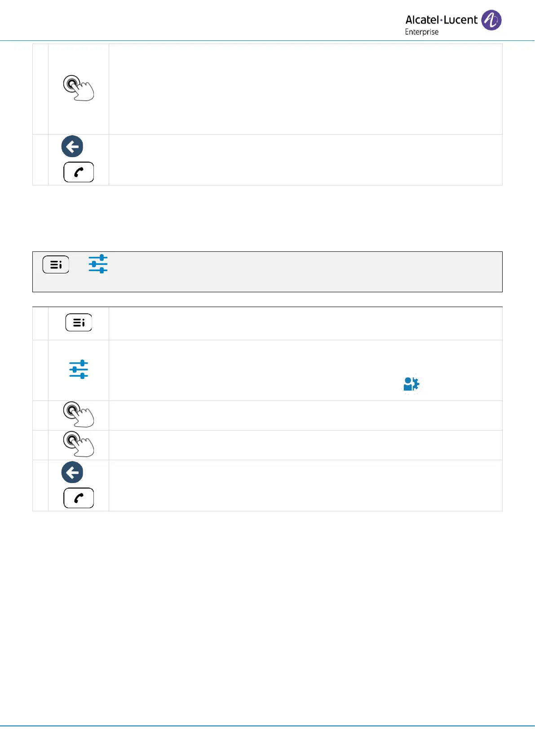Click the Enterprise label under the logo
Screen dimensions: 535x756
coord(421,32)
